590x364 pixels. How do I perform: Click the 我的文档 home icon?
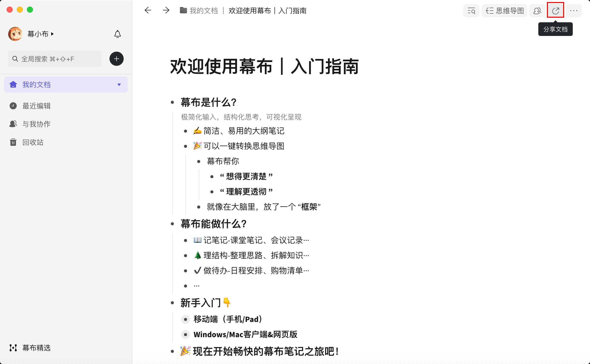[x=13, y=85]
